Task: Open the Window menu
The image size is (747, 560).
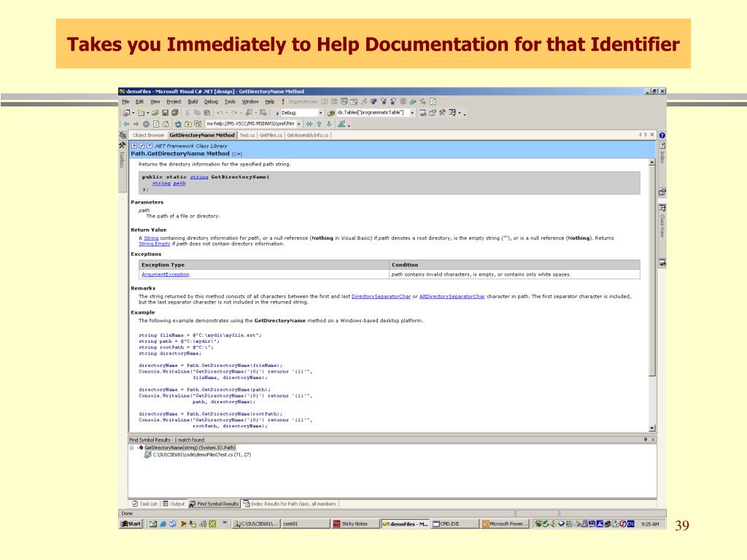Action: coord(250,101)
